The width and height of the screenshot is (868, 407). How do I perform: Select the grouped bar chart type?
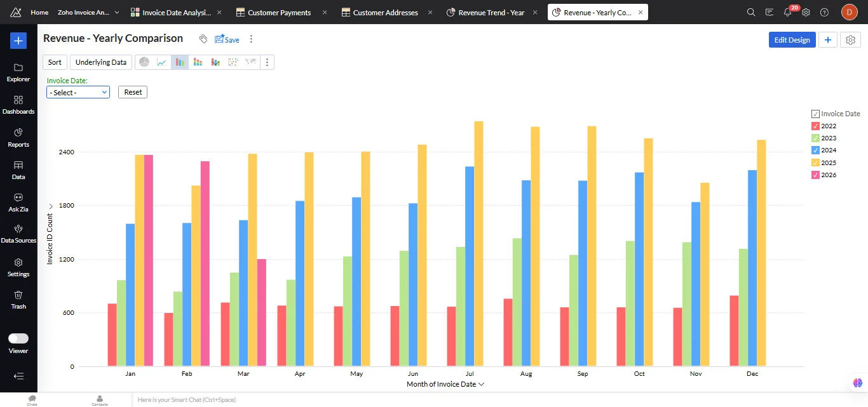pos(180,62)
